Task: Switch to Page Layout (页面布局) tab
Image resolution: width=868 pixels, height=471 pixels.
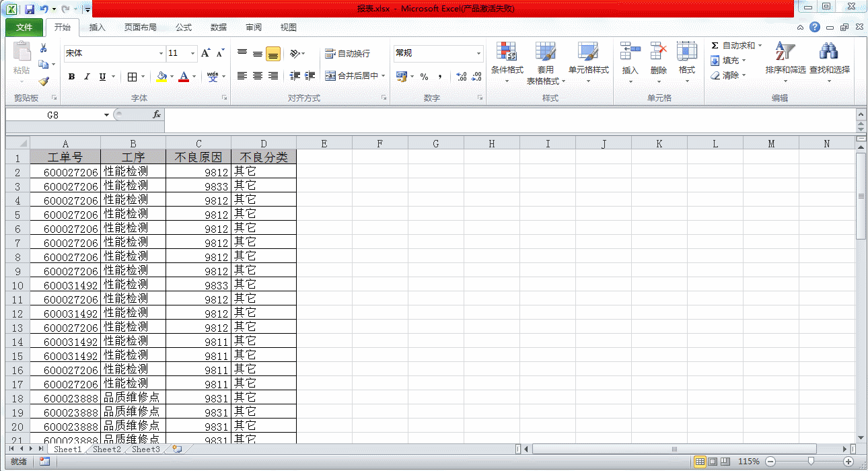Action: coord(141,28)
